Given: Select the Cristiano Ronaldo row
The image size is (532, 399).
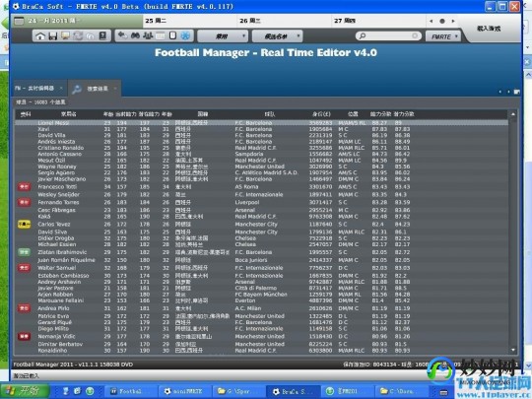Looking at the screenshot, I should click(261, 148).
